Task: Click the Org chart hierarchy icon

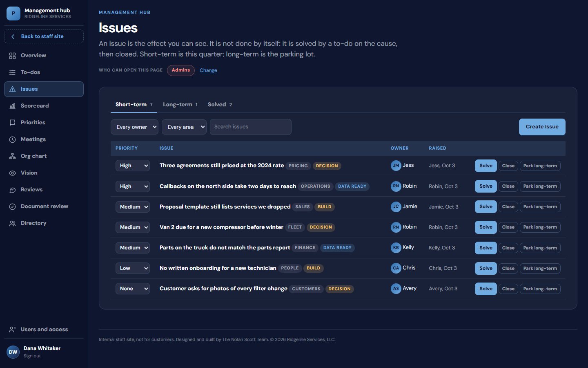Action: tap(13, 156)
